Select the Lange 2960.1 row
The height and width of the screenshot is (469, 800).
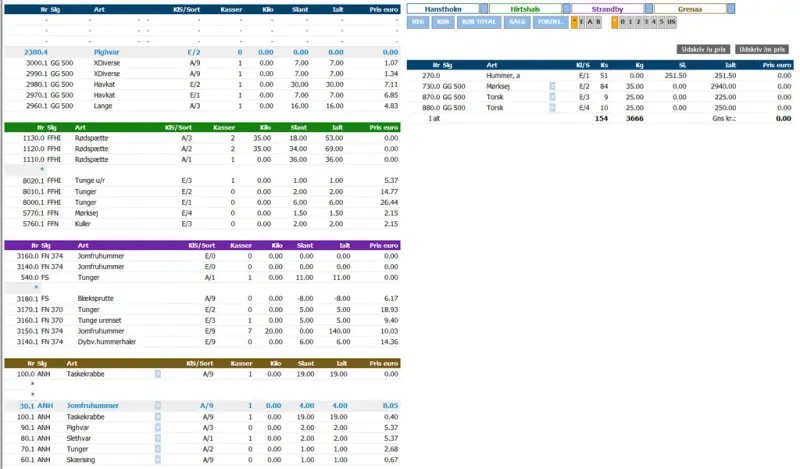(x=202, y=106)
